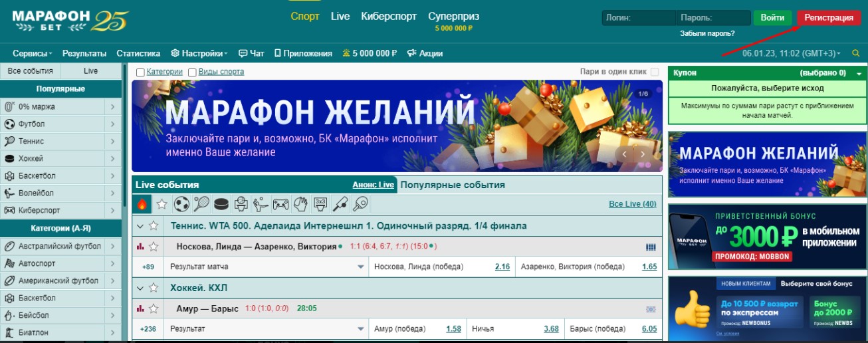This screenshot has width=868, height=343.
Task: Bet on Носкова, Линда odds 2.16
Action: pyautogui.click(x=502, y=267)
